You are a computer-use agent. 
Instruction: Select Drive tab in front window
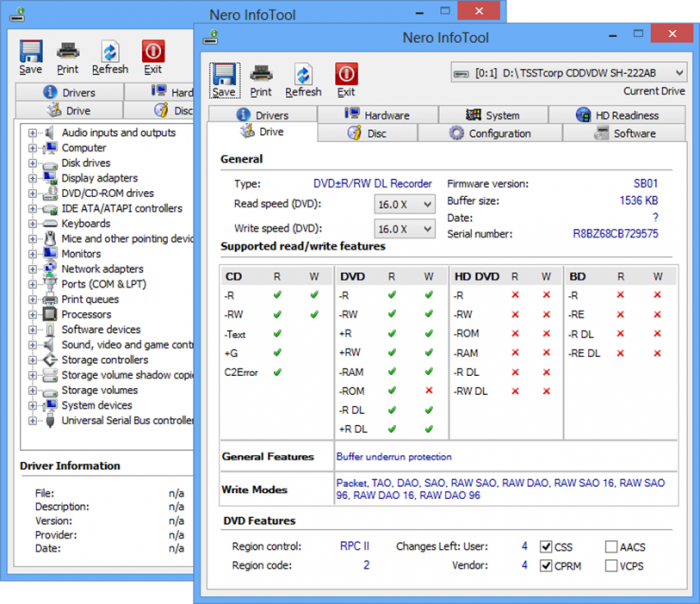click(x=262, y=132)
